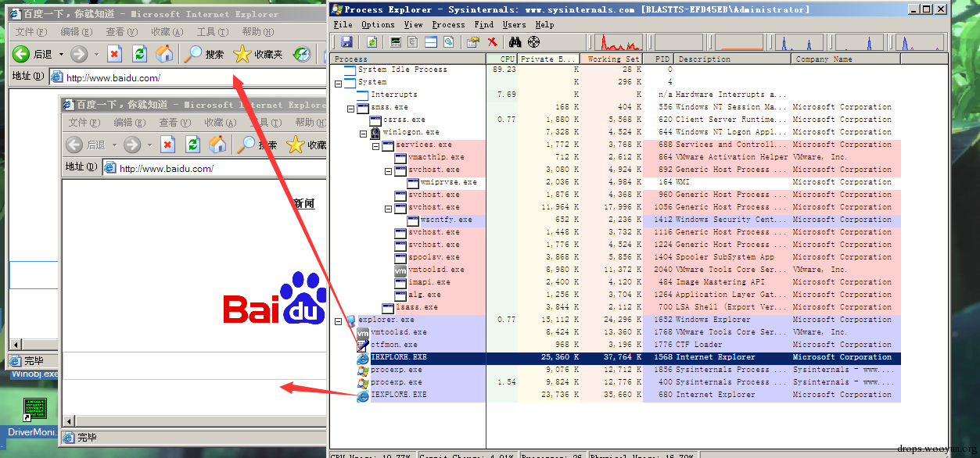The width and height of the screenshot is (980, 458).
Task: Select vmtoolsd.exe PID 2040 row
Action: pos(617,270)
